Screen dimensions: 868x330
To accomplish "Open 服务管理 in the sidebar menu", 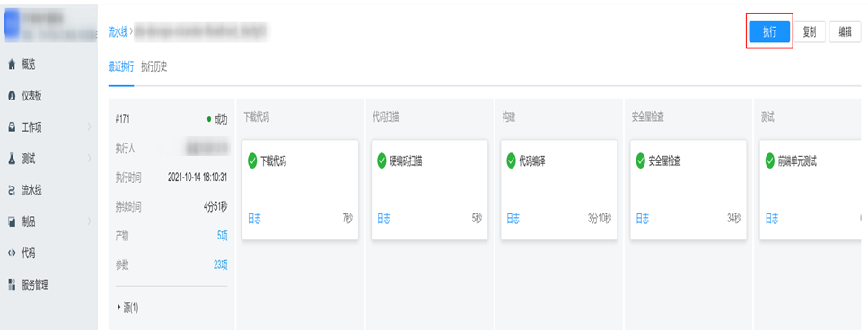I will pyautogui.click(x=35, y=285).
